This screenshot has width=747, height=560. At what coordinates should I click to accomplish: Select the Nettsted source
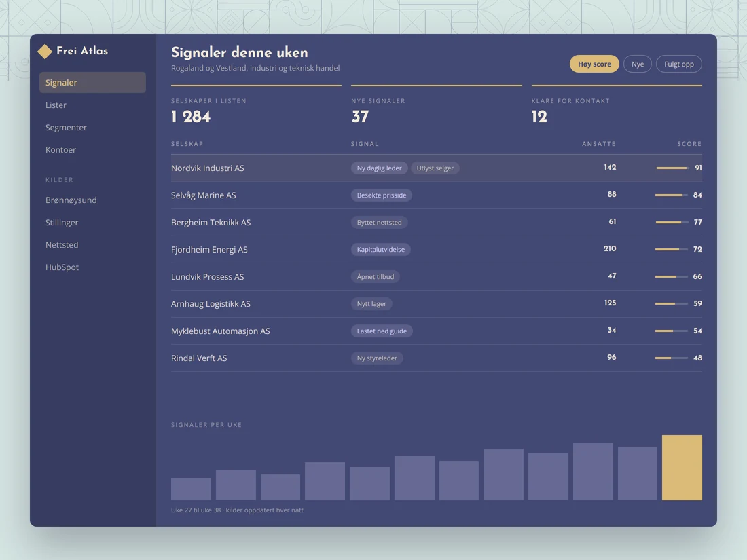pos(92,245)
